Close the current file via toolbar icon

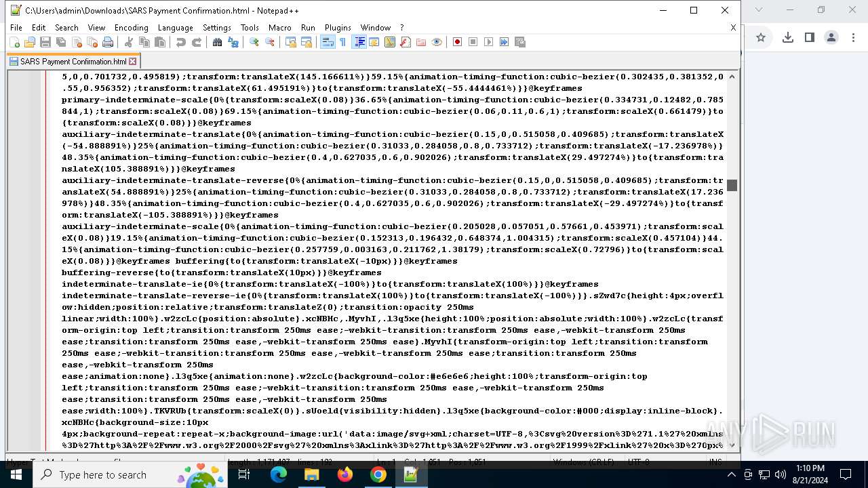click(x=77, y=42)
